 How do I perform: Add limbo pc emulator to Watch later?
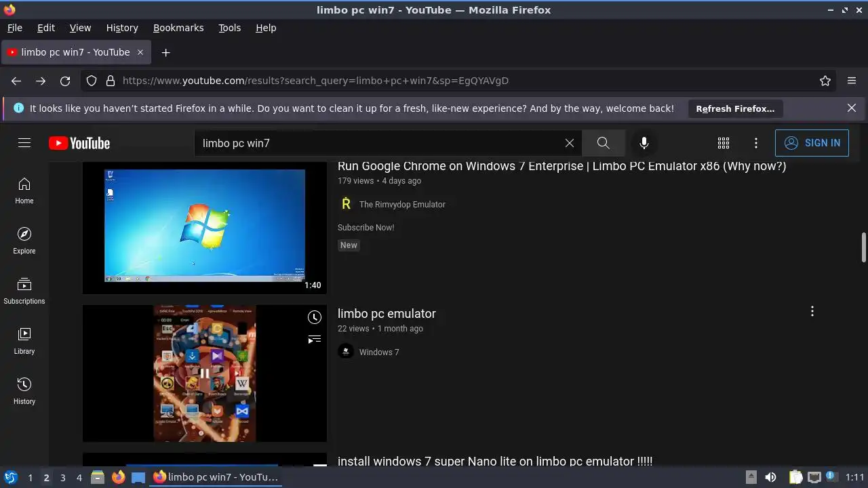pos(315,317)
